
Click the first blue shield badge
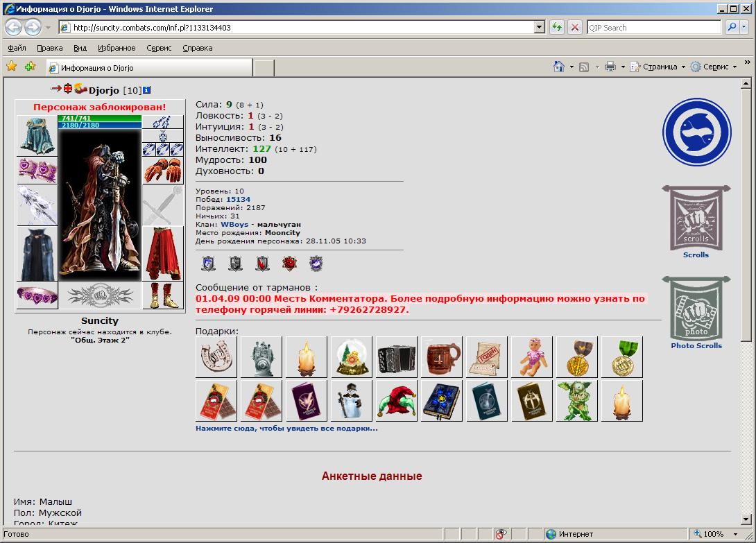click(208, 264)
